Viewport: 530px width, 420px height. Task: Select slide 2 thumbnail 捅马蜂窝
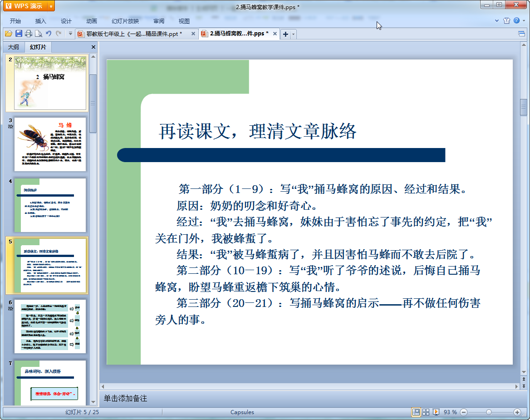pyautogui.click(x=50, y=83)
